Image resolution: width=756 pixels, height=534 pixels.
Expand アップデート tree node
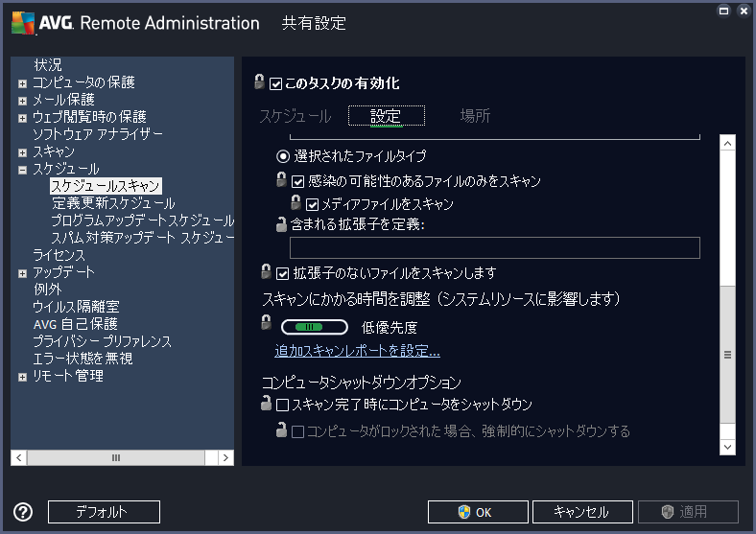pyautogui.click(x=22, y=273)
